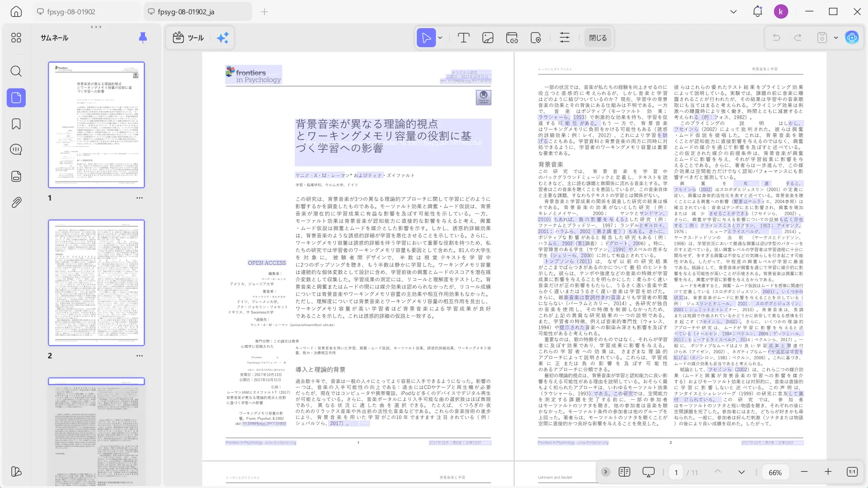Screen dimensions: 868x488
Task: Open more options for page 1 thumbnail
Action: click(139, 198)
